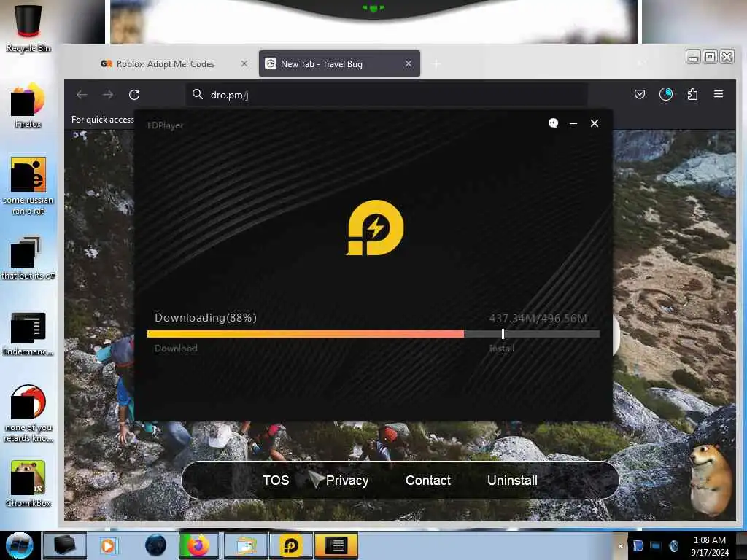Open the dark globe taskbar icon
747x560 pixels.
click(156, 545)
